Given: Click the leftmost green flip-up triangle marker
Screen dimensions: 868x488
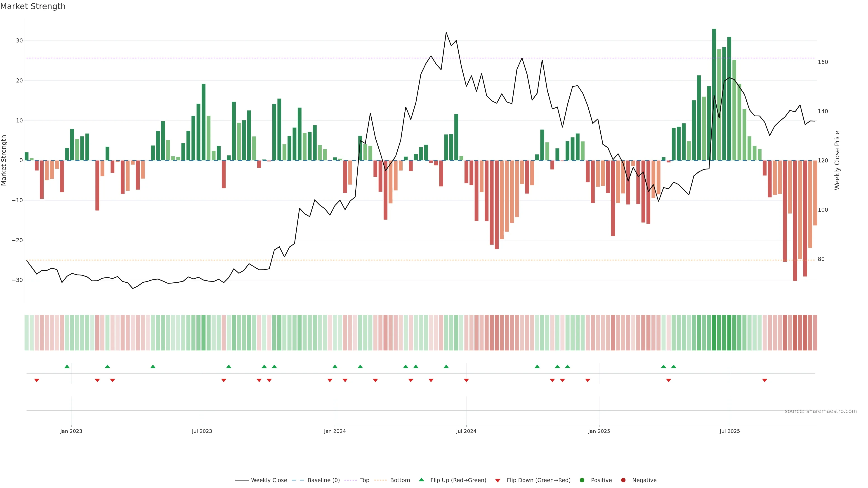Looking at the screenshot, I should (67, 366).
